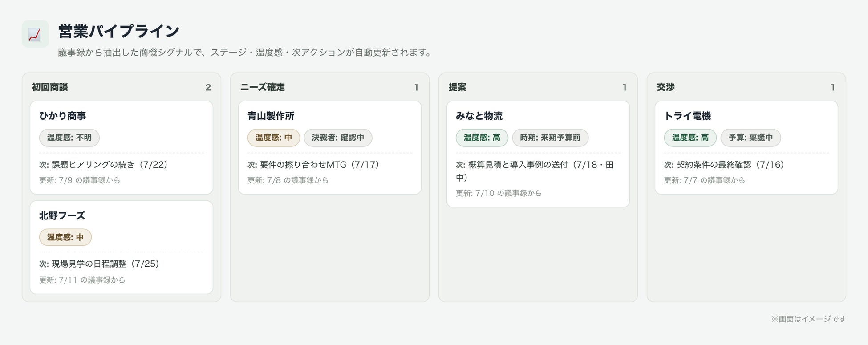The image size is (868, 345).
Task: Open the みなと物流 deal card
Action: click(x=538, y=154)
